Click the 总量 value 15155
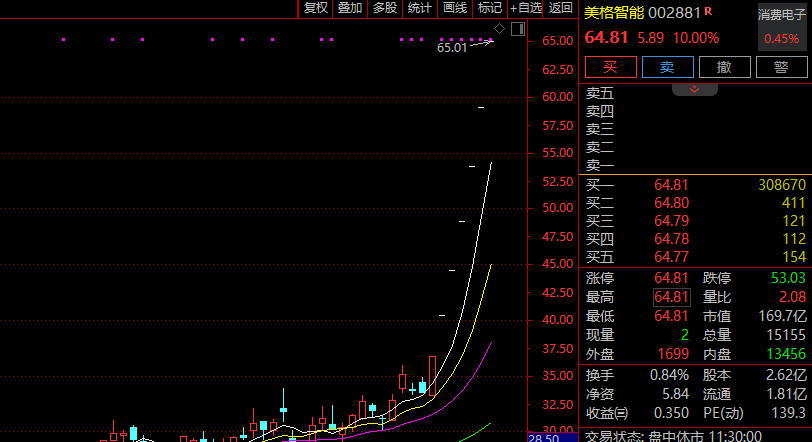812x442 pixels. 786,335
